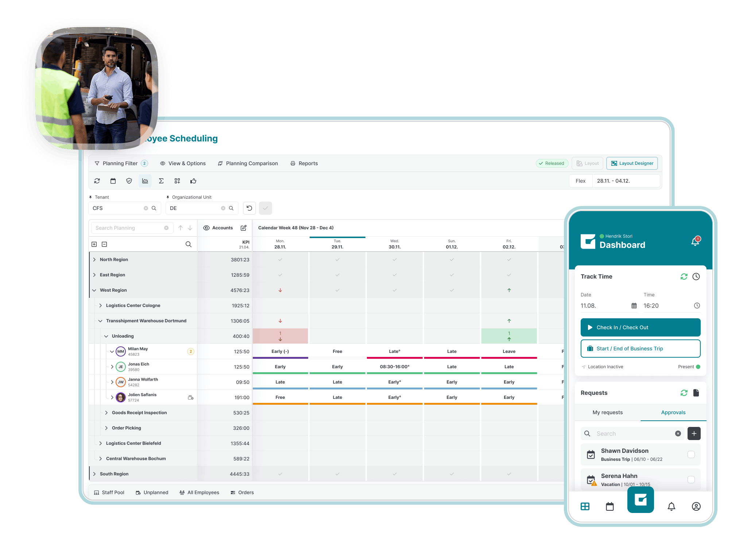Open the calendar icon in the toolbar
747x560 pixels.
[x=113, y=180]
